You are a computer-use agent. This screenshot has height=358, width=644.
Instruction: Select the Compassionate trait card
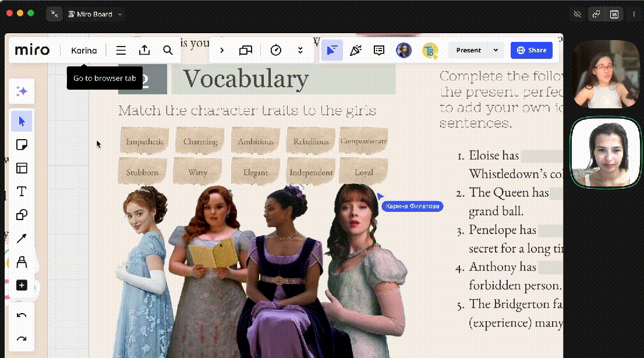click(x=363, y=141)
